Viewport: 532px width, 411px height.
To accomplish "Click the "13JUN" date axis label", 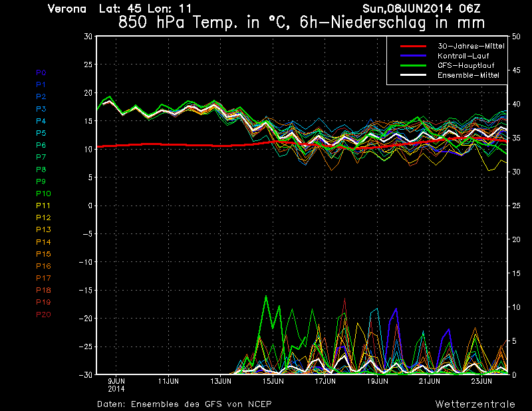I will click(221, 381).
